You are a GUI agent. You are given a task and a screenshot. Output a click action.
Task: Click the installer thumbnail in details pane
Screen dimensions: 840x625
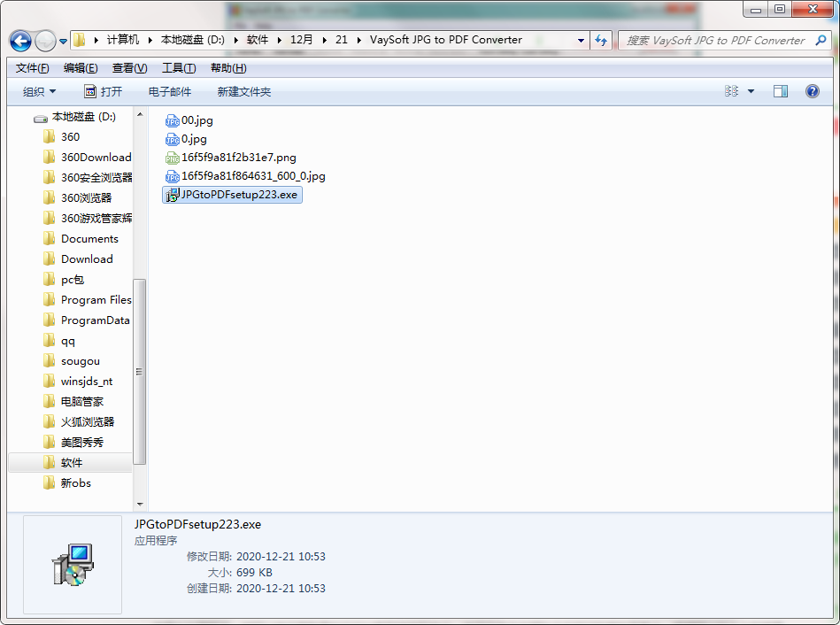click(x=73, y=565)
